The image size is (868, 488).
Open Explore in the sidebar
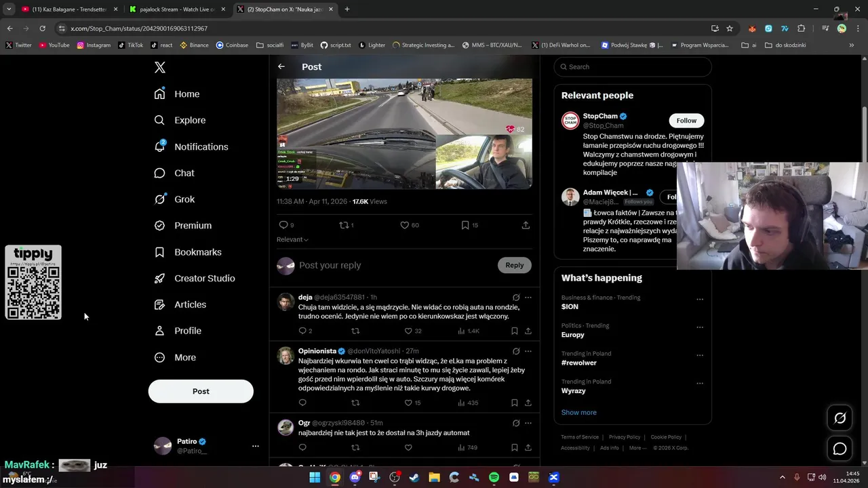(x=180, y=120)
